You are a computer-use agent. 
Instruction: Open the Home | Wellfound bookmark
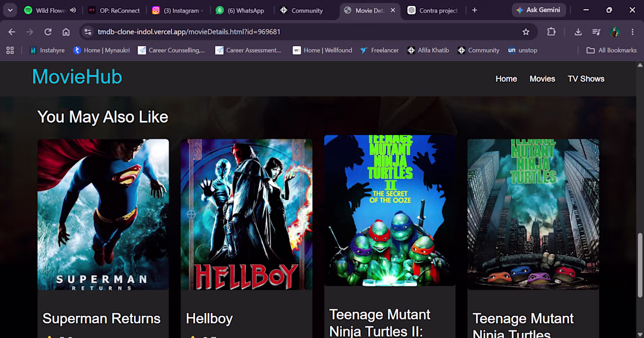(323, 50)
